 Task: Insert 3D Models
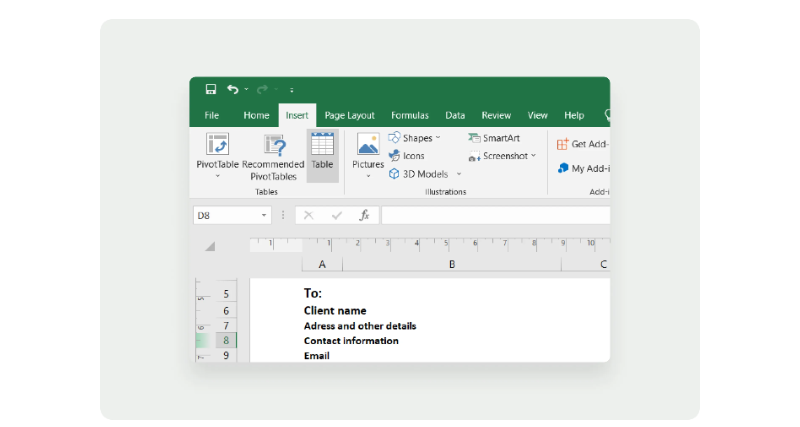click(418, 174)
